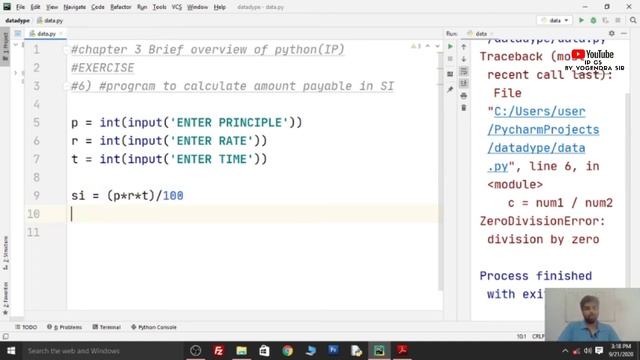640x360 pixels.
Task: Click the 10:1 cursor position in status bar
Action: click(x=522, y=336)
